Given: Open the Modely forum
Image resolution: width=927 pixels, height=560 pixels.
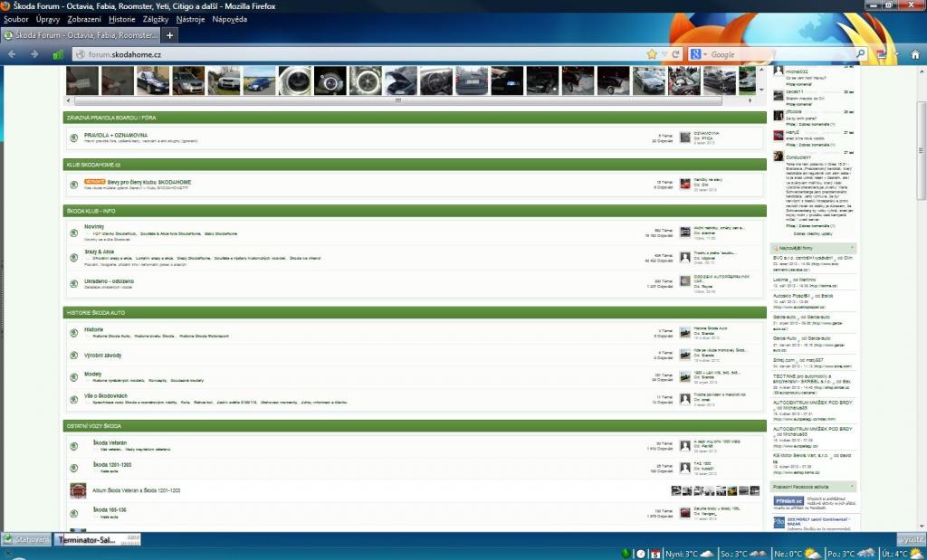Looking at the screenshot, I should coord(93,374).
